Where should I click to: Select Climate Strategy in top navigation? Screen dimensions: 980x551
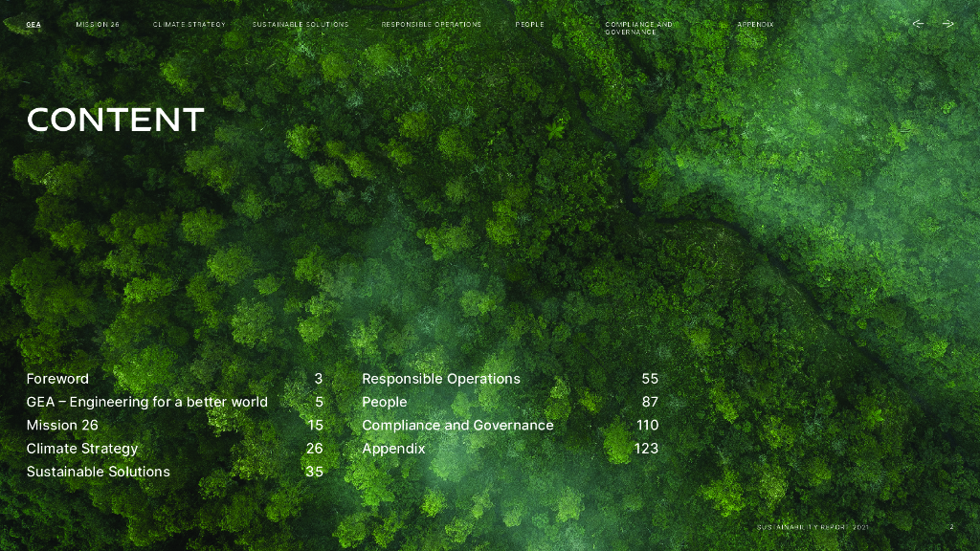(x=189, y=24)
